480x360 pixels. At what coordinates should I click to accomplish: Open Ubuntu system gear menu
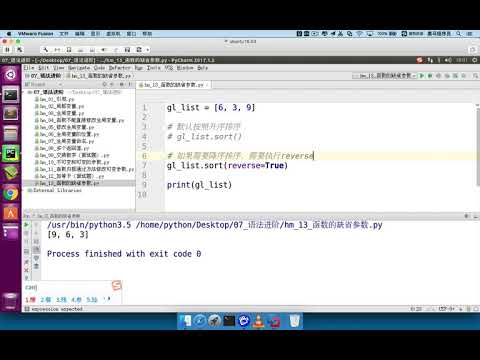tap(475, 60)
